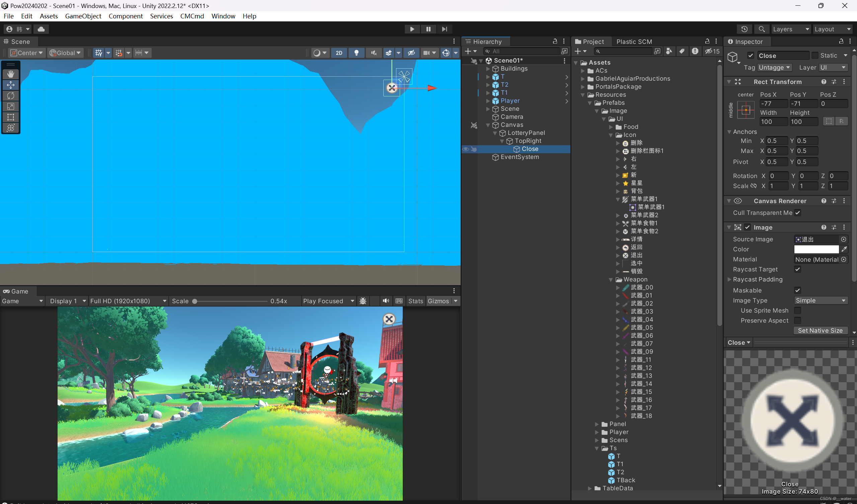Click the Color swatch in the Image component
Viewport: 857px width, 504px height.
click(816, 249)
